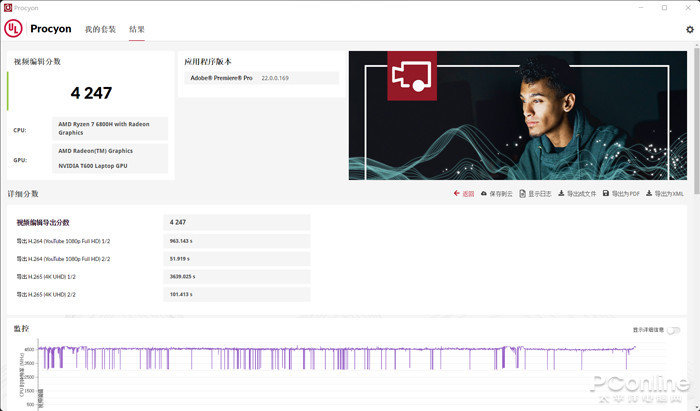Click the 详细分数 section heading

click(x=23, y=194)
